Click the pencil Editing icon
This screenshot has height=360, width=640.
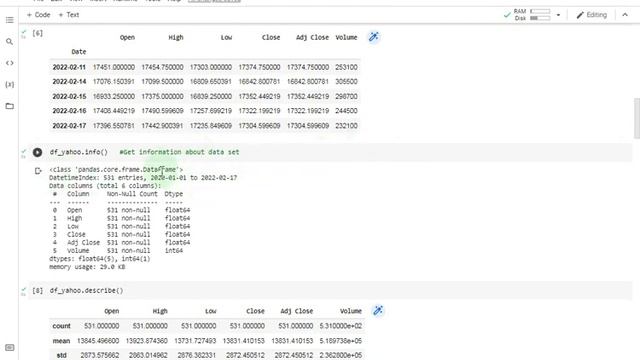click(x=580, y=15)
